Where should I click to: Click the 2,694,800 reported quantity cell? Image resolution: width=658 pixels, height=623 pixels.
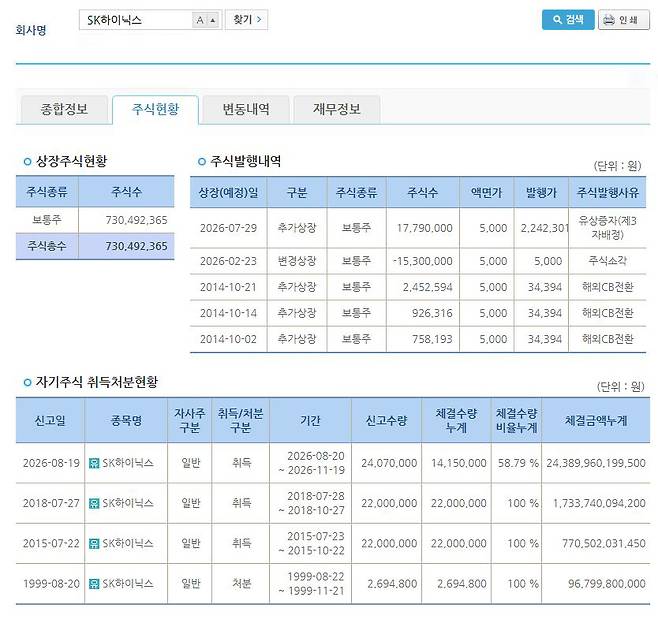387,584
